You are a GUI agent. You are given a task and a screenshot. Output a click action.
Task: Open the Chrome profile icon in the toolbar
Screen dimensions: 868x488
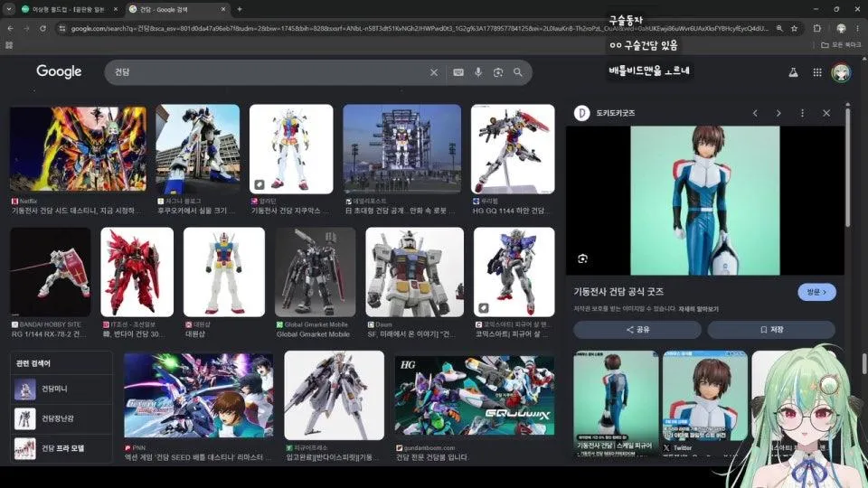point(841,28)
